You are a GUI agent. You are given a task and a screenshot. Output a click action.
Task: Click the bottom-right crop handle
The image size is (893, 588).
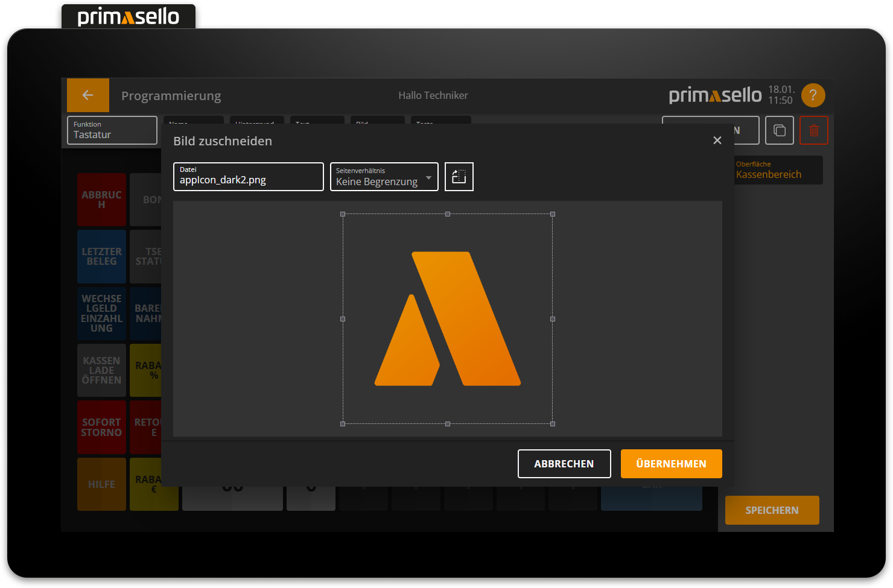click(x=553, y=424)
